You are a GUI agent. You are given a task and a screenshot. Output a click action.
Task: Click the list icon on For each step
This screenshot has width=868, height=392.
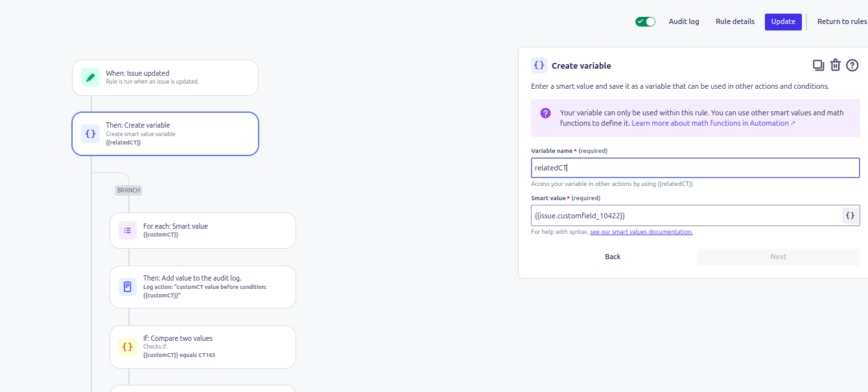point(128,231)
